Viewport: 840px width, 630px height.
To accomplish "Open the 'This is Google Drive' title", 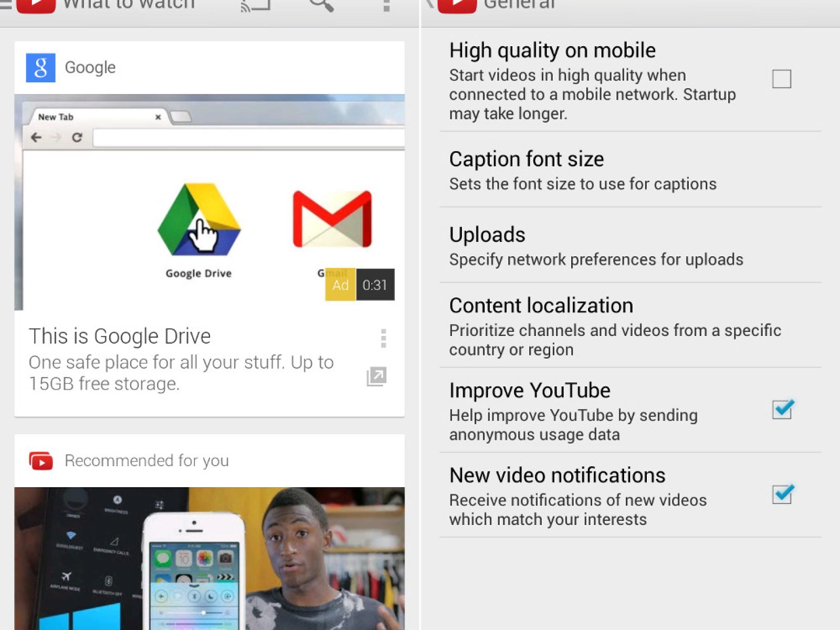I will click(120, 337).
